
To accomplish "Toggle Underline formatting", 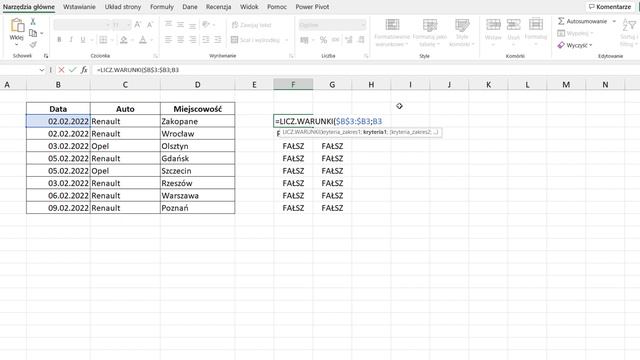I will pyautogui.click(x=83, y=40).
